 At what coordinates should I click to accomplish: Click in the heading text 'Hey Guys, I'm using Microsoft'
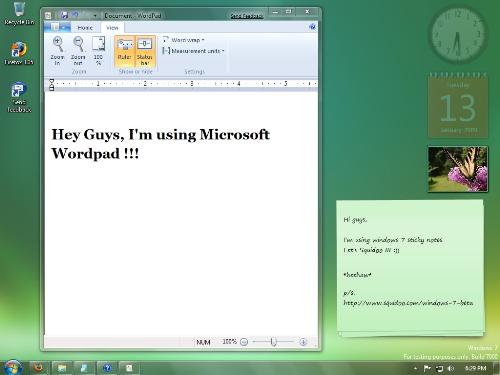(x=161, y=135)
